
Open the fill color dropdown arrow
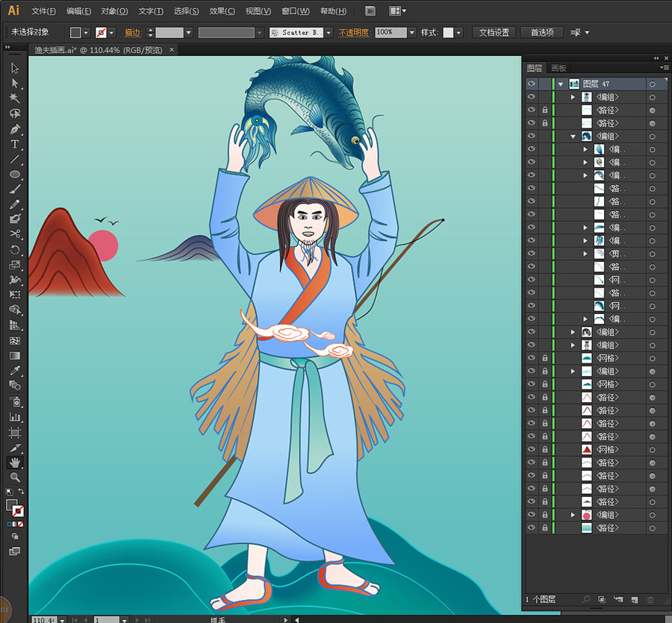click(x=86, y=33)
